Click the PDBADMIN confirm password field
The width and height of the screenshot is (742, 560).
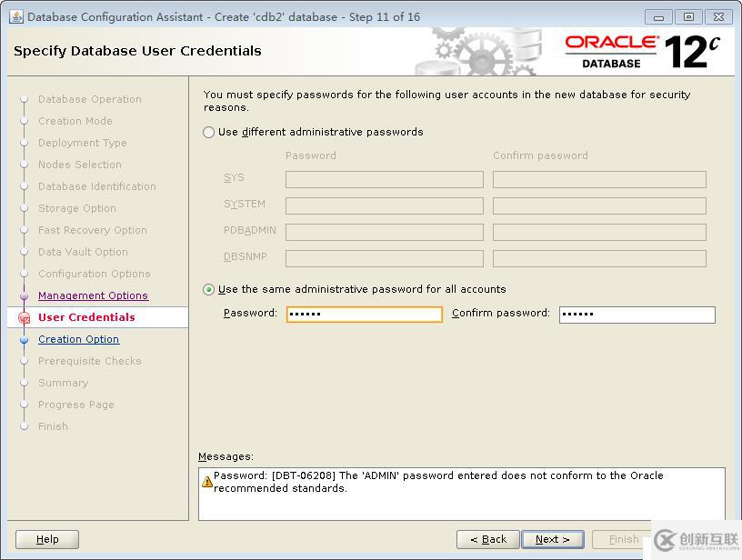pyautogui.click(x=599, y=232)
